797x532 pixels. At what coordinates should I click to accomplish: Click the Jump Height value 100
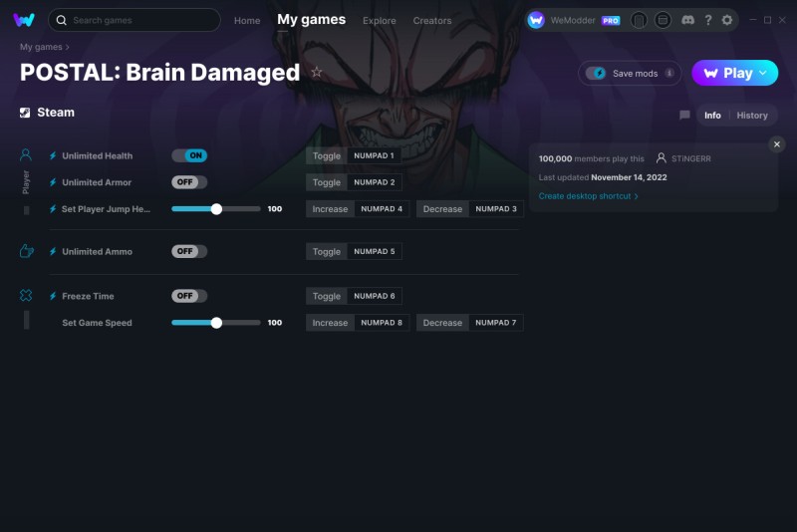[275, 209]
